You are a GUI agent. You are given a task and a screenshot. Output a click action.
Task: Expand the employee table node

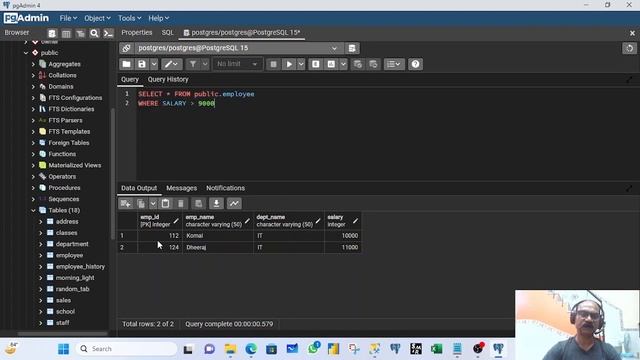point(40,256)
